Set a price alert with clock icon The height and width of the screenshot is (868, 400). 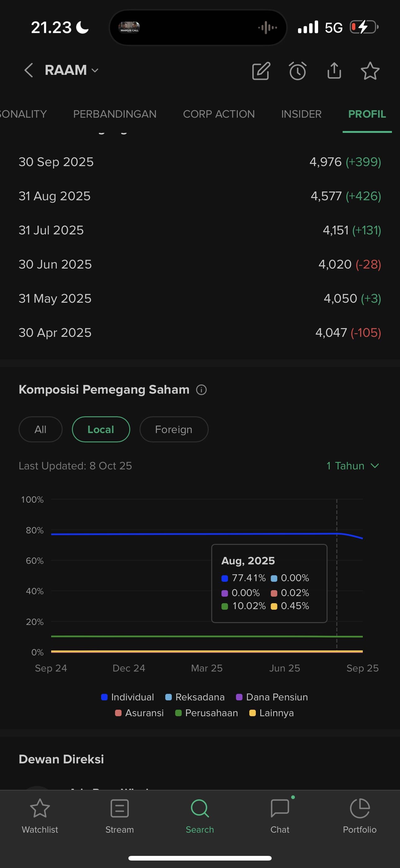tap(298, 71)
